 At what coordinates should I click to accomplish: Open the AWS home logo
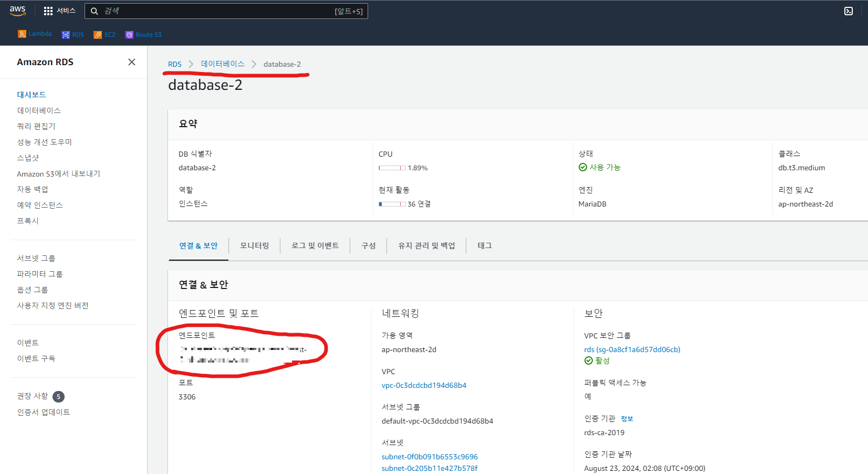pos(18,11)
